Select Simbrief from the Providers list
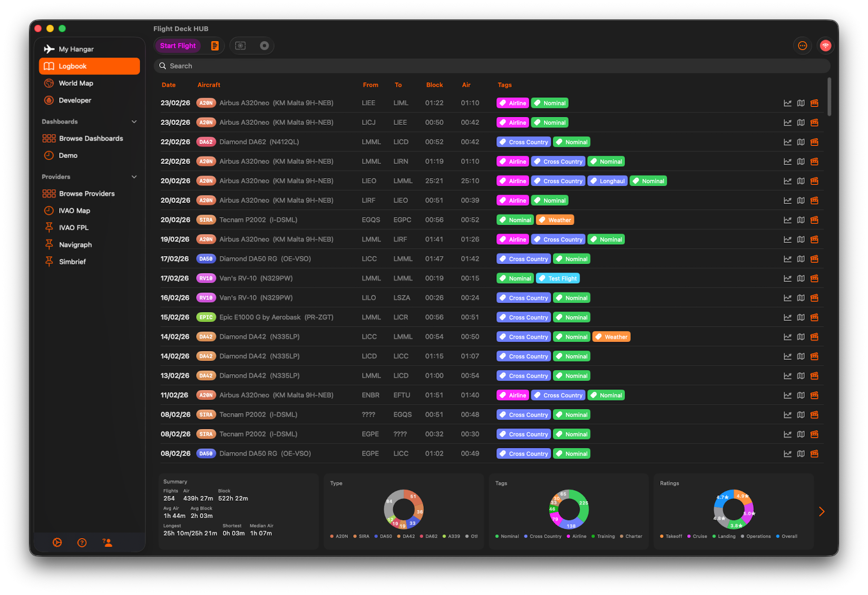Viewport: 868px width, 595px height. (72, 262)
